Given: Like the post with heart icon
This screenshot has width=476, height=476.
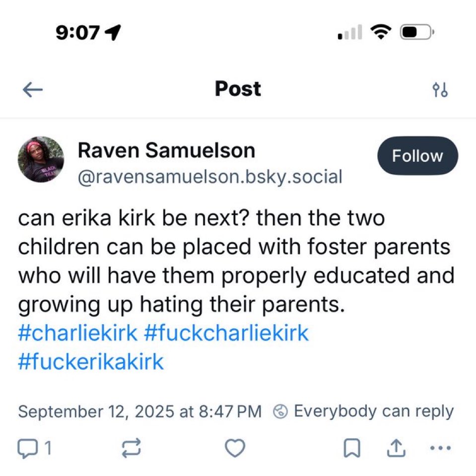Looking at the screenshot, I should click(235, 448).
